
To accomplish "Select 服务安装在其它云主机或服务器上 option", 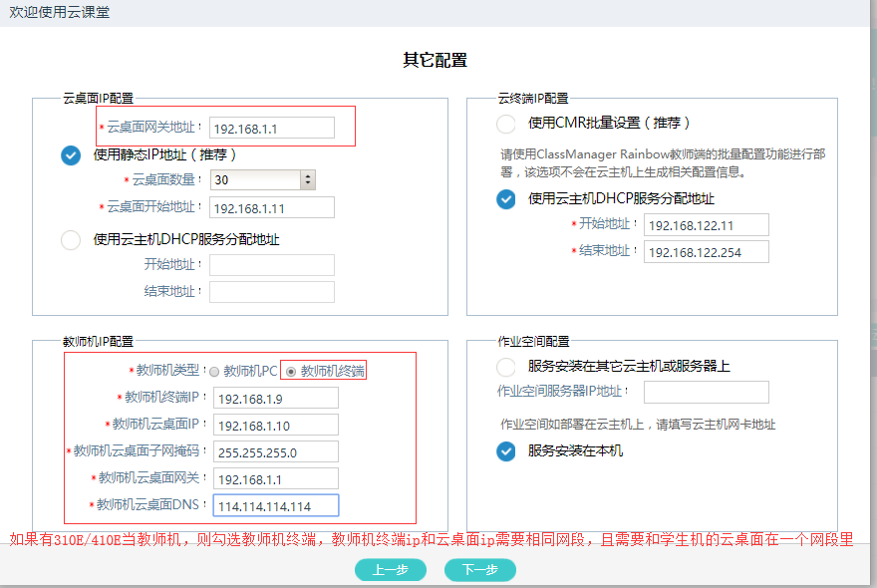I will [x=506, y=367].
